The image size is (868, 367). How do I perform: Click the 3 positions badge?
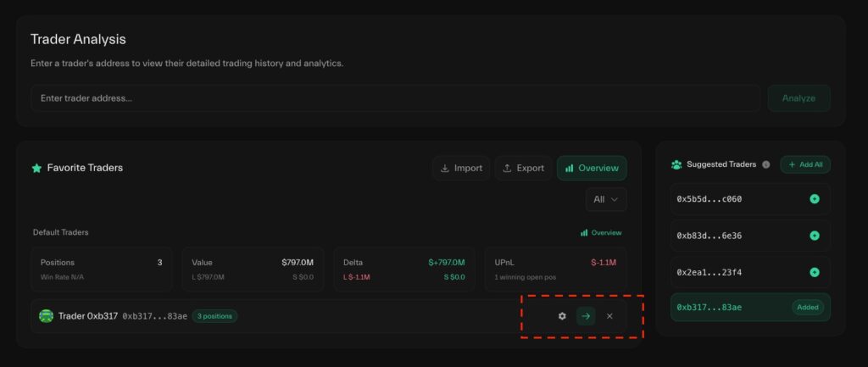point(214,316)
